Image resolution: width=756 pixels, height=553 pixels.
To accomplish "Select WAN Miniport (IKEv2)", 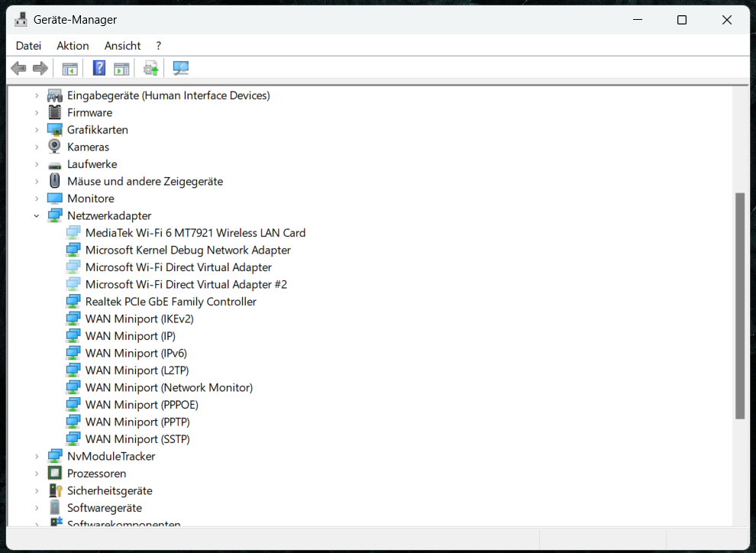I will 139,319.
